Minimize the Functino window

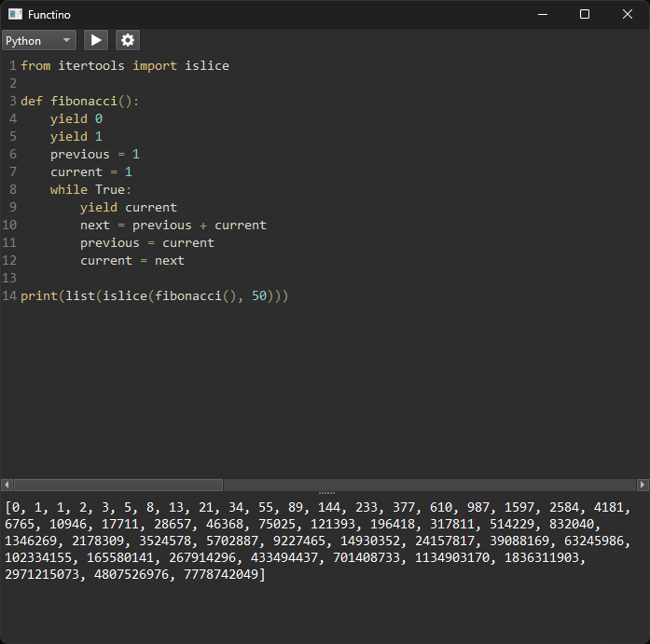click(x=543, y=15)
